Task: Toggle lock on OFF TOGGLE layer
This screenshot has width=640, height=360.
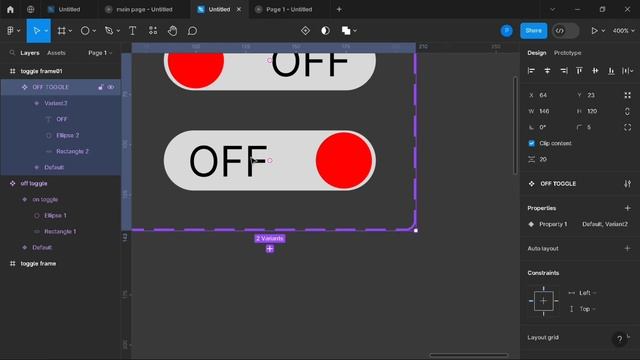Action: (x=100, y=87)
